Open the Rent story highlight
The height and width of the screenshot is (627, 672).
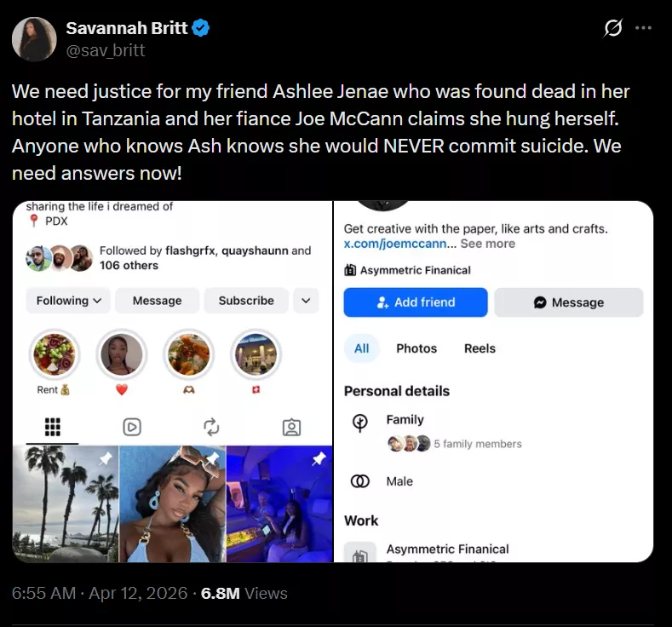pos(53,355)
